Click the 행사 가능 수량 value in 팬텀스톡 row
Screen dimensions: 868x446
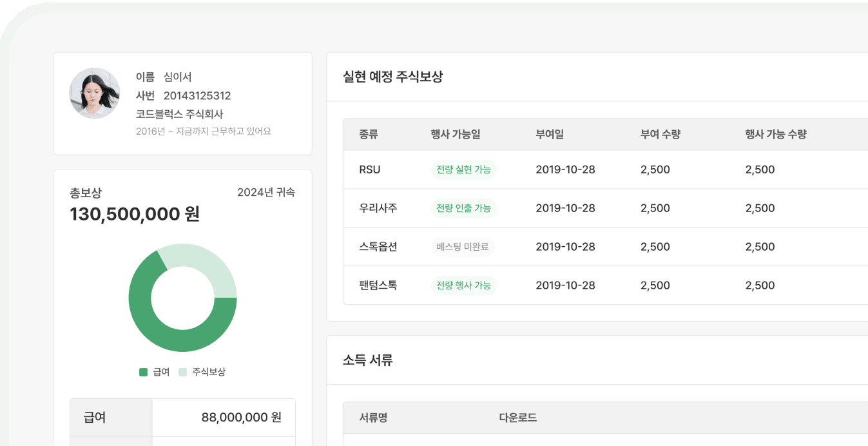click(760, 286)
